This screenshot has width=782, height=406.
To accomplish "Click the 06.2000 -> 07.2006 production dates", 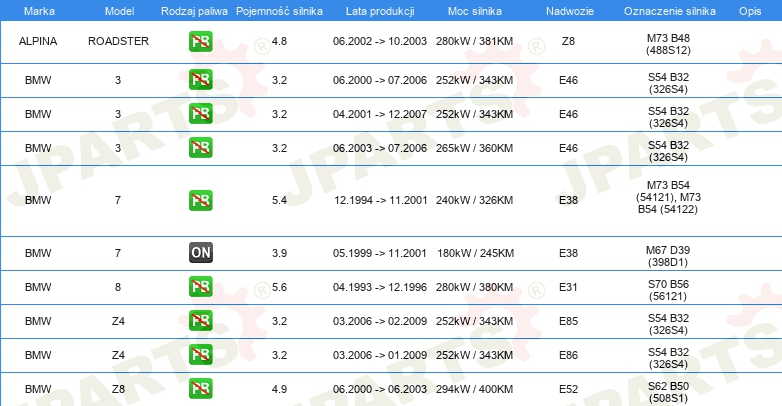I will (380, 80).
